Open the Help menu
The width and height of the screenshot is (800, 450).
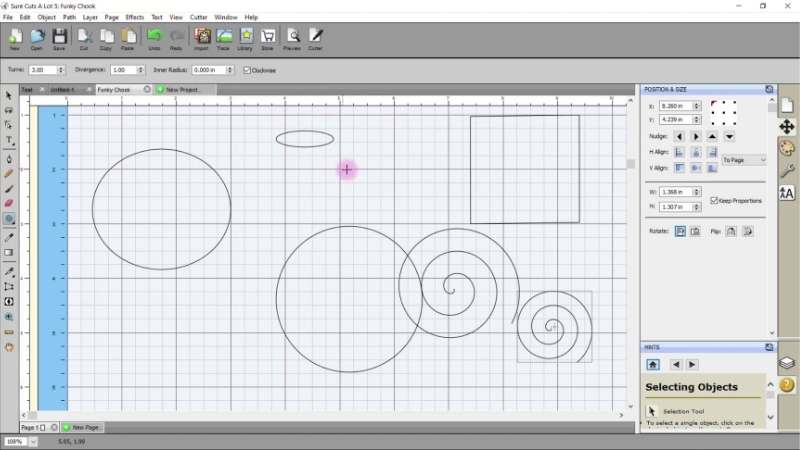251,17
